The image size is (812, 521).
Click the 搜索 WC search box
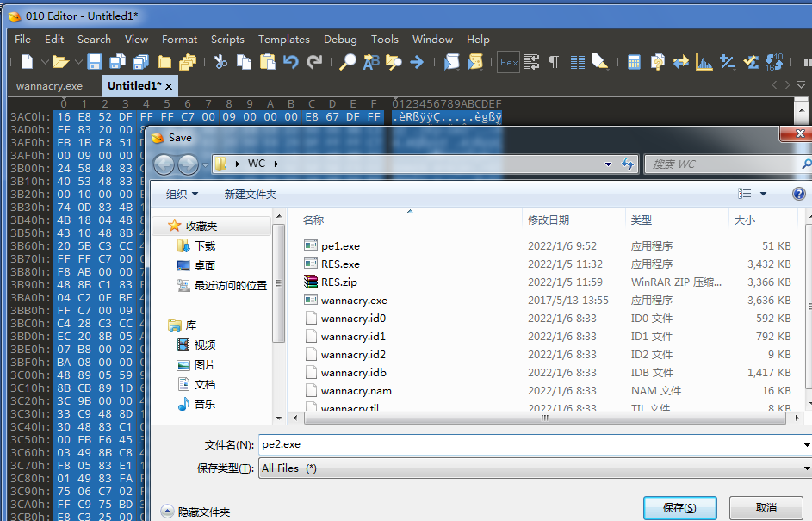[x=724, y=164]
